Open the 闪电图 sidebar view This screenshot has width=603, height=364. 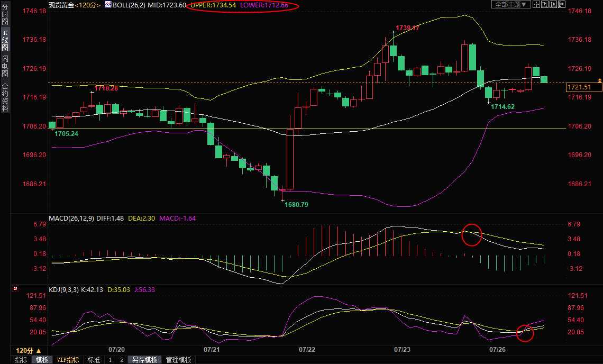coord(5,66)
